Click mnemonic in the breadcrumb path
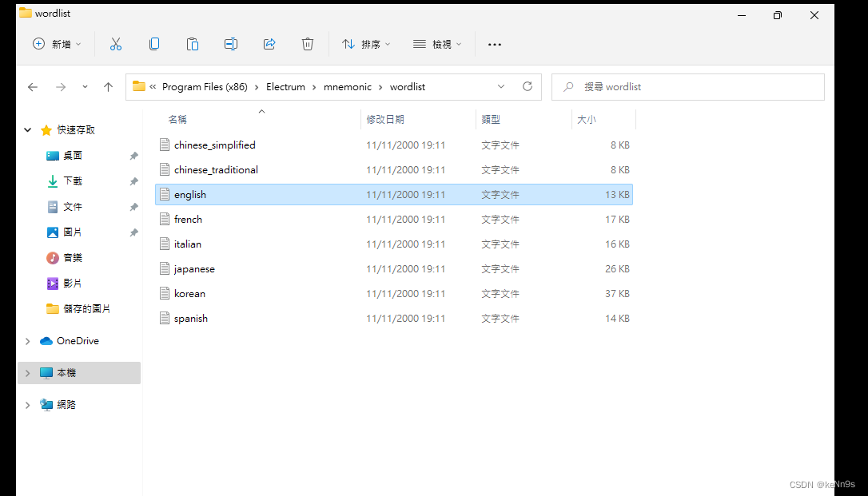 click(348, 87)
